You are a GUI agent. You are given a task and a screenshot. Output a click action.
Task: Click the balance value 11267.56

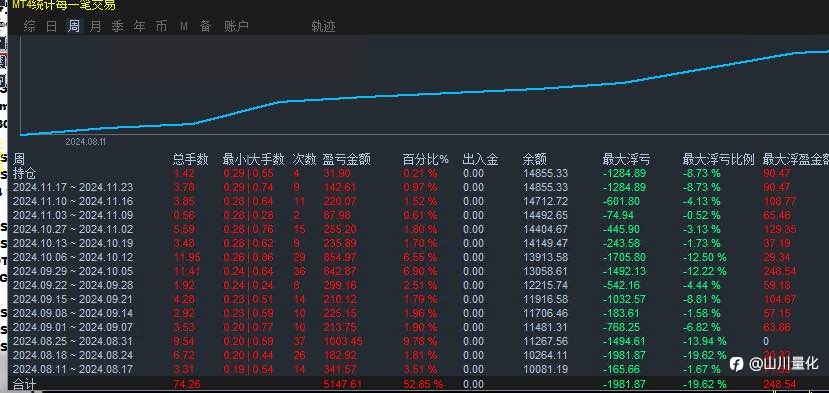coord(545,341)
